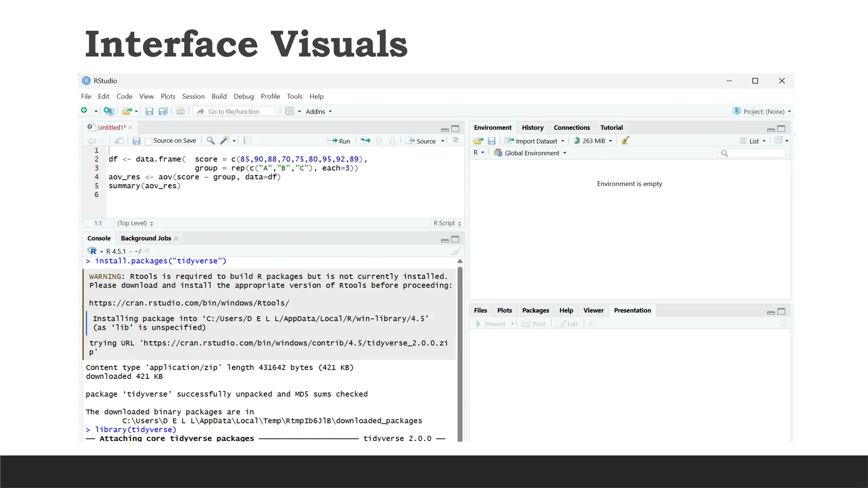This screenshot has height=488, width=868.
Task: Show document outline icon
Action: [456, 140]
